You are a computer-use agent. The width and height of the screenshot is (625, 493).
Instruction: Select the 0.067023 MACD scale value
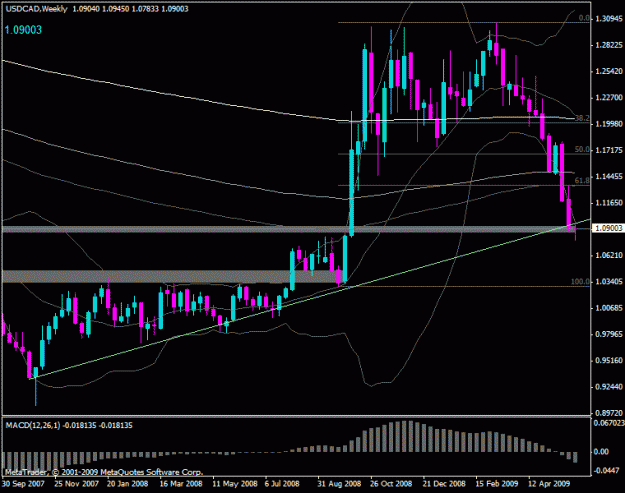609,422
